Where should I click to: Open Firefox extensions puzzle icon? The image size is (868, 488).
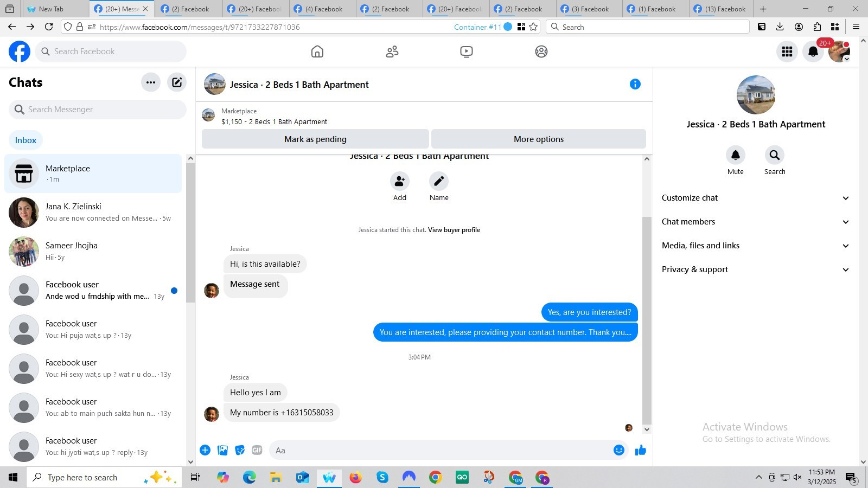click(817, 27)
